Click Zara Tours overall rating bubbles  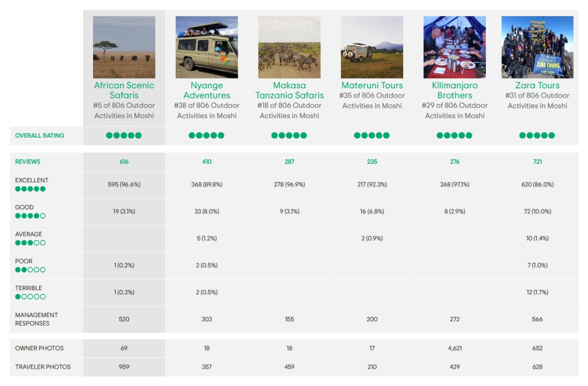pyautogui.click(x=537, y=135)
